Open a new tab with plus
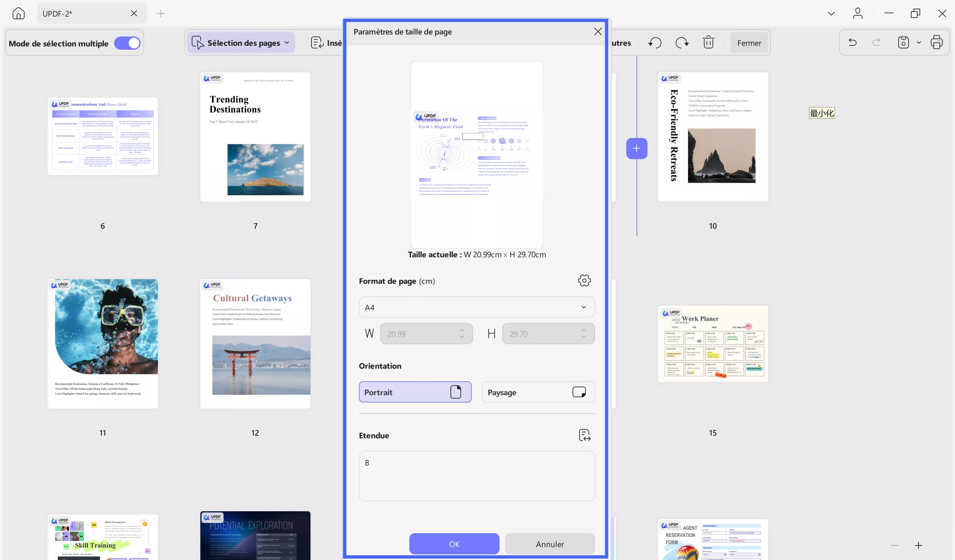This screenshot has height=560, width=955. 161,14
